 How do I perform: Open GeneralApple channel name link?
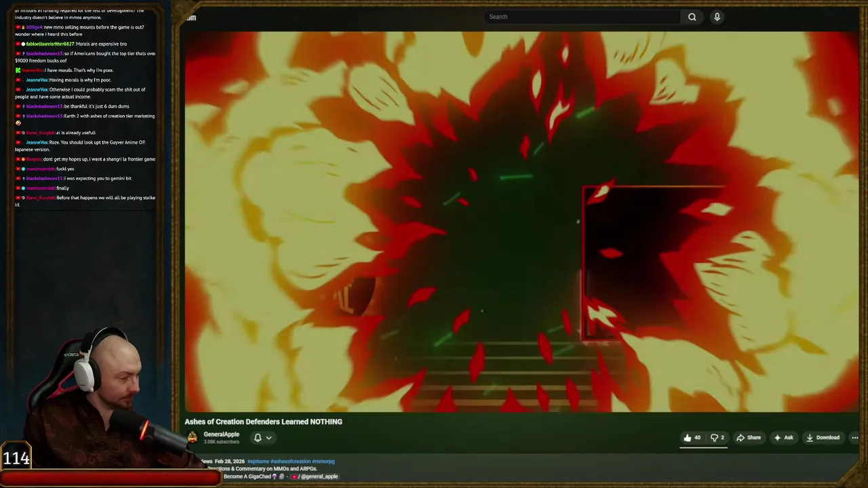[221, 434]
